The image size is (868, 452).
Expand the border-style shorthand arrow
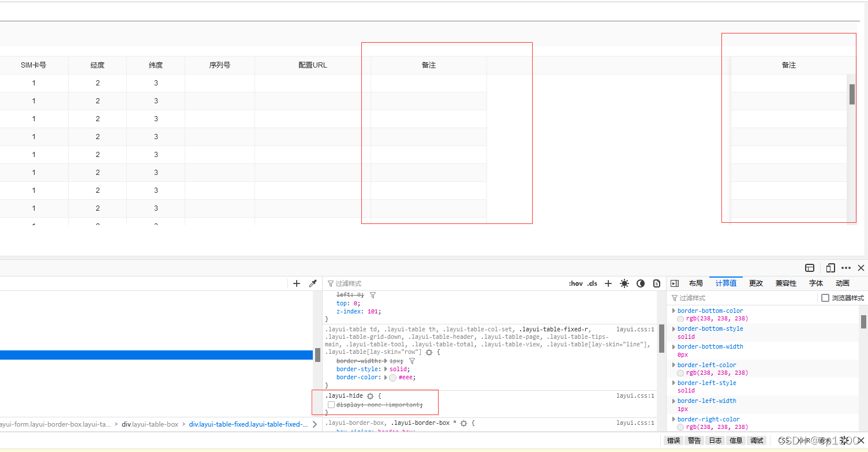tap(387, 369)
